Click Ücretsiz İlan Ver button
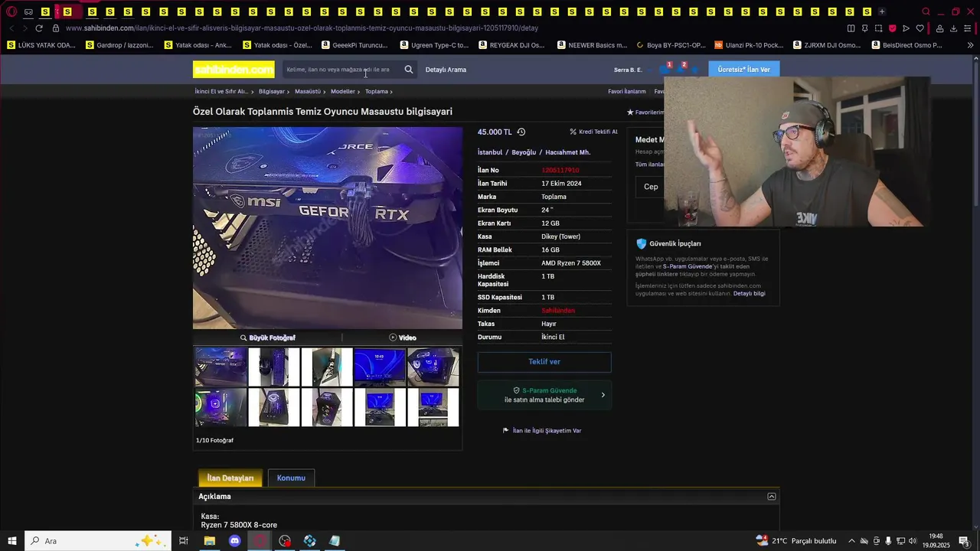 [743, 70]
